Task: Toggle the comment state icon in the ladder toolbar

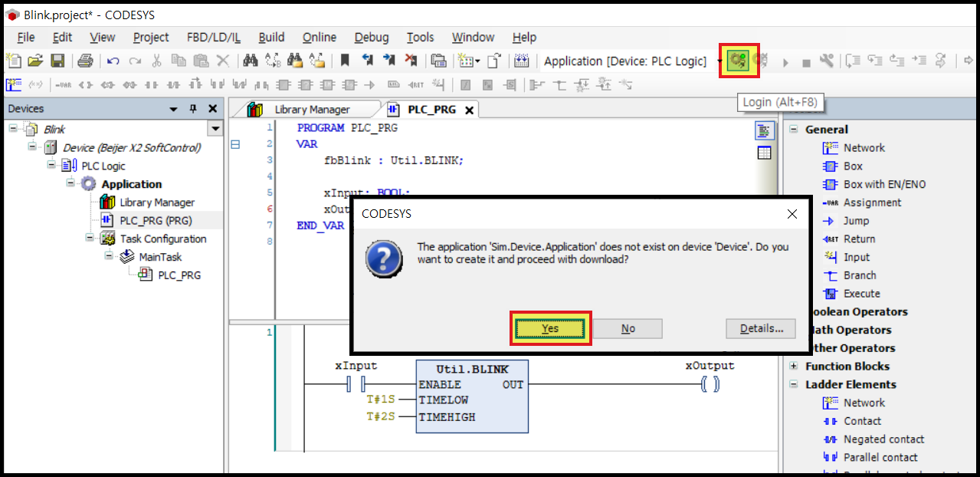Action: coord(35,85)
